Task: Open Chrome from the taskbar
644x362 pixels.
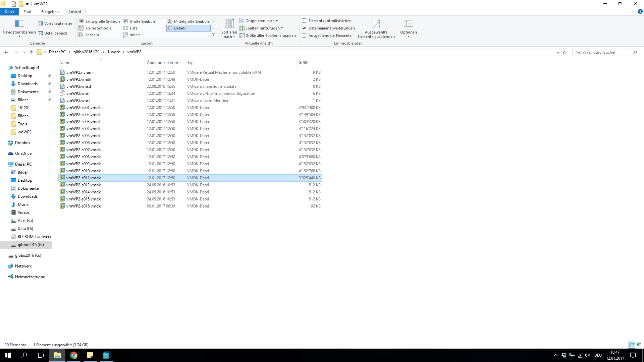Action: (x=74, y=355)
